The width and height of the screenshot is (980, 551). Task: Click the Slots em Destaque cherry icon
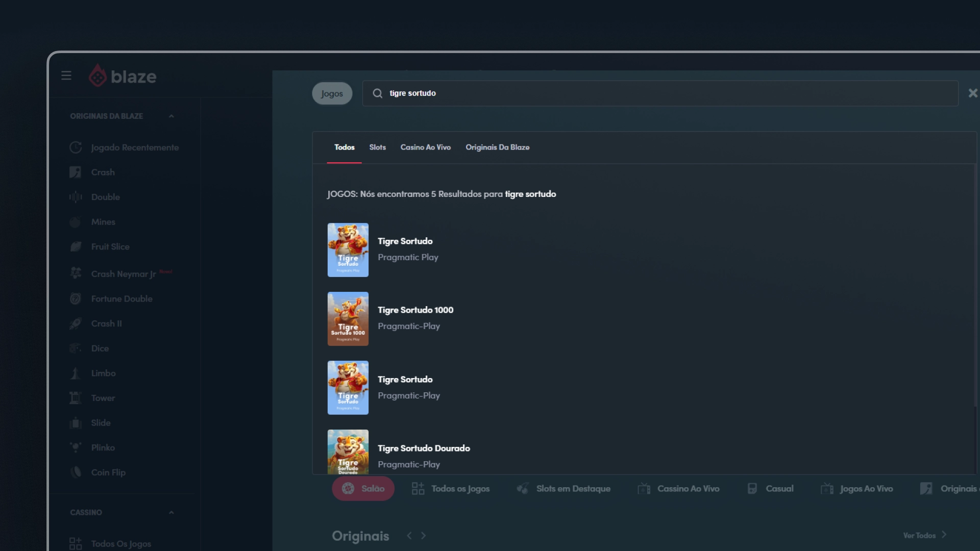523,489
